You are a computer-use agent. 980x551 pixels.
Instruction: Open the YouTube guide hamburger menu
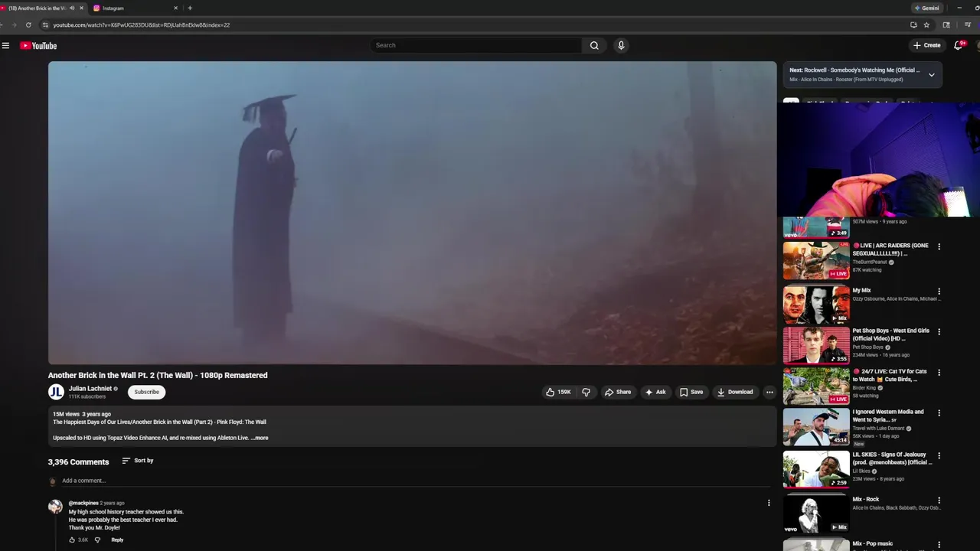(x=5, y=46)
